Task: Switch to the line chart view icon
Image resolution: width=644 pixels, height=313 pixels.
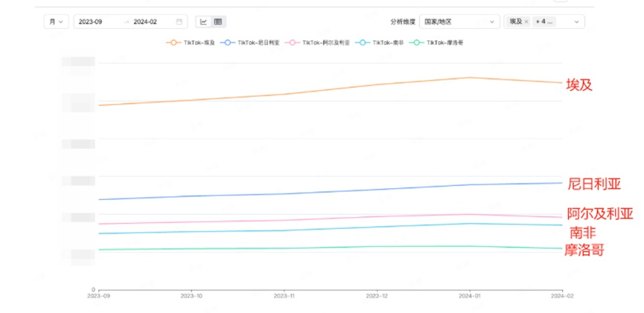Action: click(x=203, y=22)
